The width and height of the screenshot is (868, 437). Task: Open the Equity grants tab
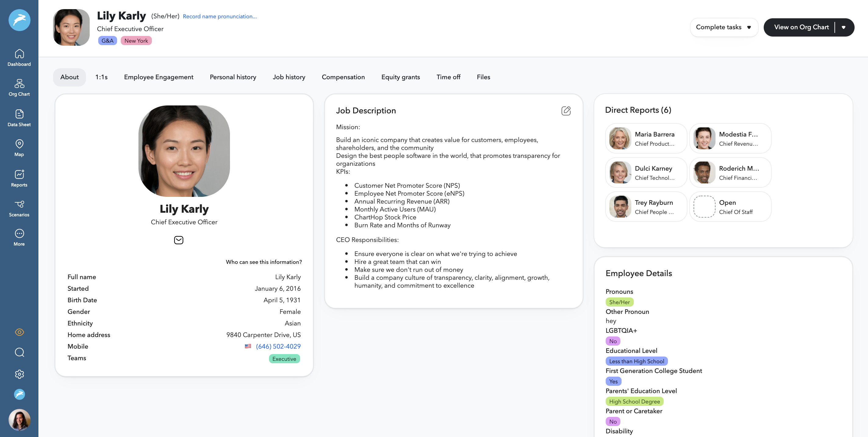point(401,77)
